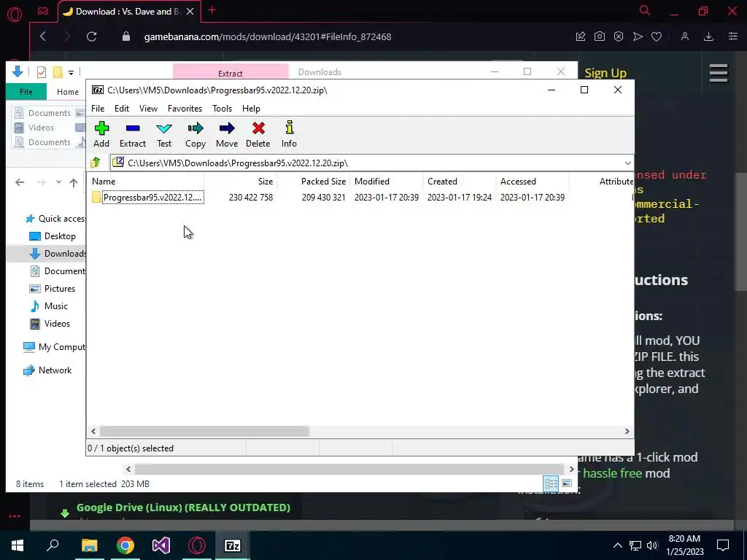Click the Add button in 7-Zip toolbar

[101, 134]
